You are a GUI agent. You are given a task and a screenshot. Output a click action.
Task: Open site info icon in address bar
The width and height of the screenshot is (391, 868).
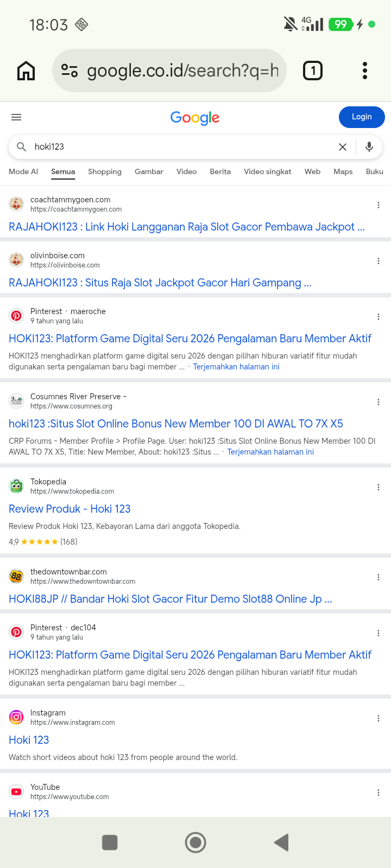70,71
